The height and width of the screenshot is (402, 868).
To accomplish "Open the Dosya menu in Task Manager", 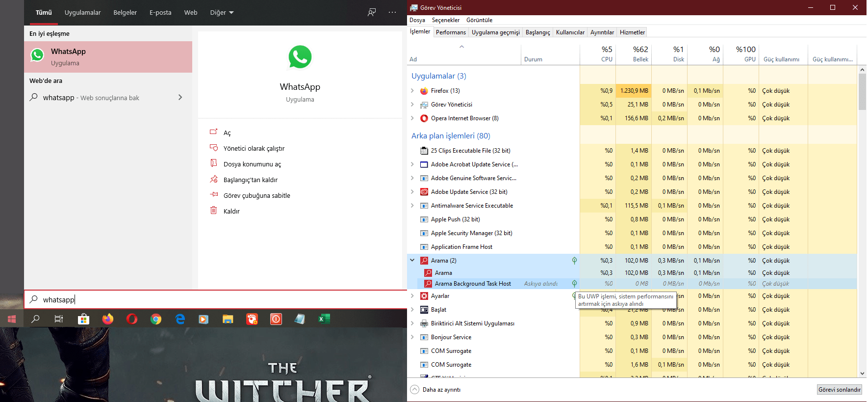I will [417, 20].
